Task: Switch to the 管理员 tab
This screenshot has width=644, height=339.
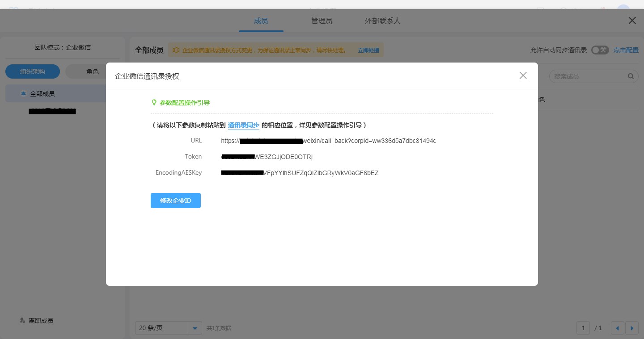Action: point(322,21)
